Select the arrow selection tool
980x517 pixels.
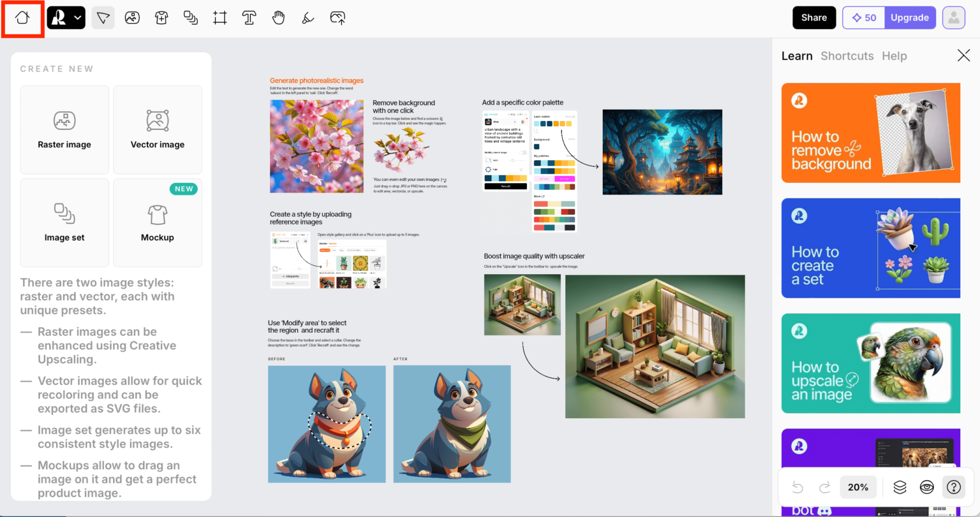tap(103, 18)
